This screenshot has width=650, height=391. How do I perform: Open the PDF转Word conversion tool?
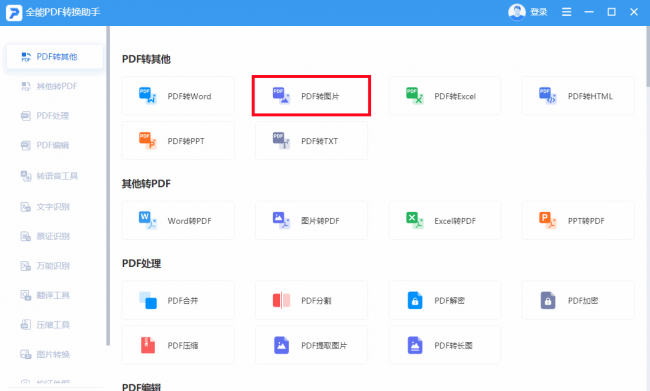click(178, 96)
